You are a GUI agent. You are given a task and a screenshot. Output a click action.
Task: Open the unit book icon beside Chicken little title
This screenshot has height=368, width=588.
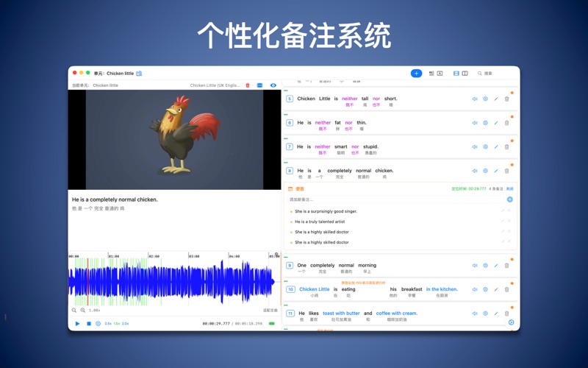(x=139, y=73)
